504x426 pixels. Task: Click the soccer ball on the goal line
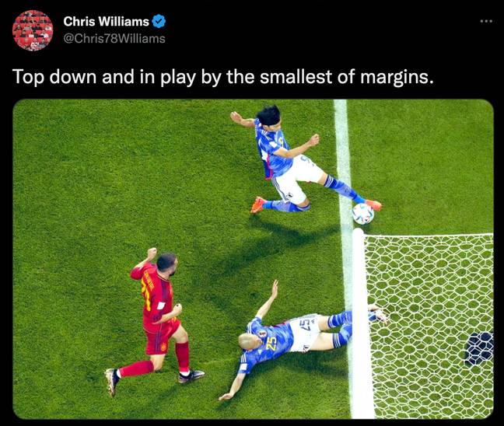tap(363, 214)
